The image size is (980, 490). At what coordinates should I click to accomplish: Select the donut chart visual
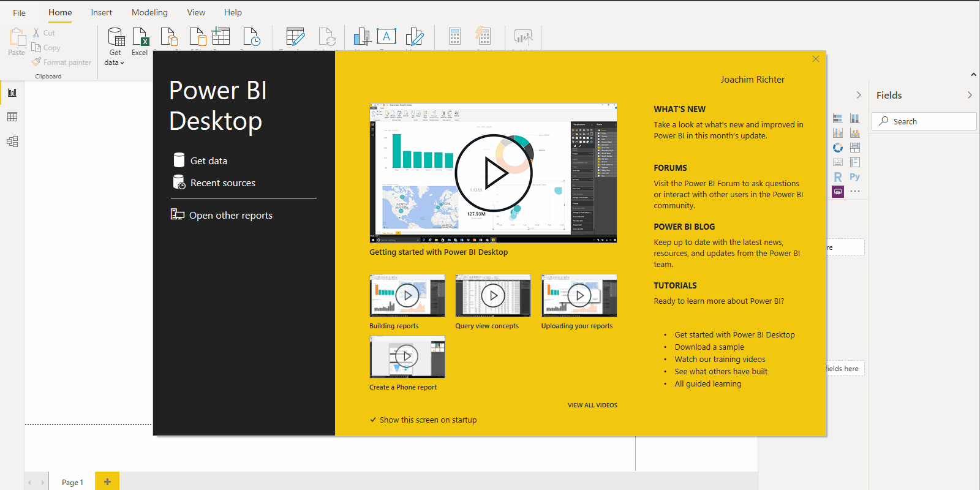[838, 148]
